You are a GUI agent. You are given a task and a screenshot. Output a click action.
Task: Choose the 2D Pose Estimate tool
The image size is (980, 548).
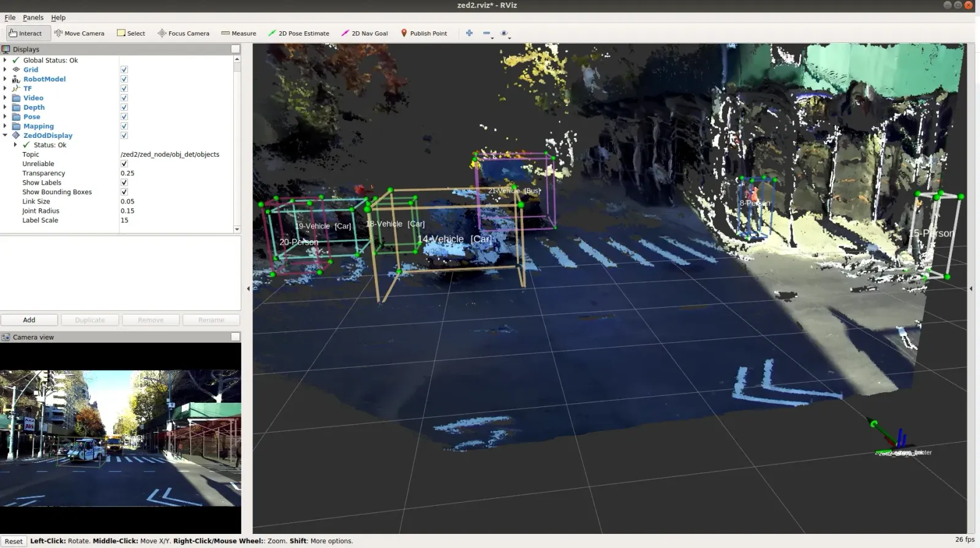(298, 33)
